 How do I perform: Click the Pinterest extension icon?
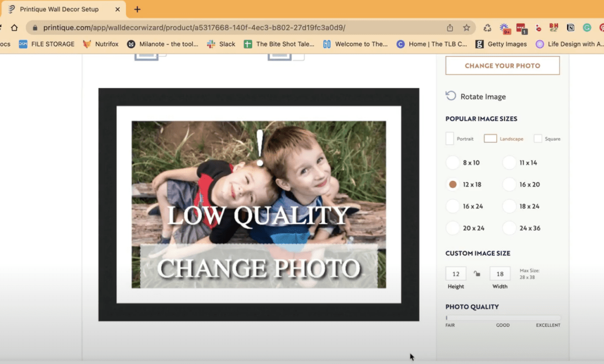pos(602,28)
